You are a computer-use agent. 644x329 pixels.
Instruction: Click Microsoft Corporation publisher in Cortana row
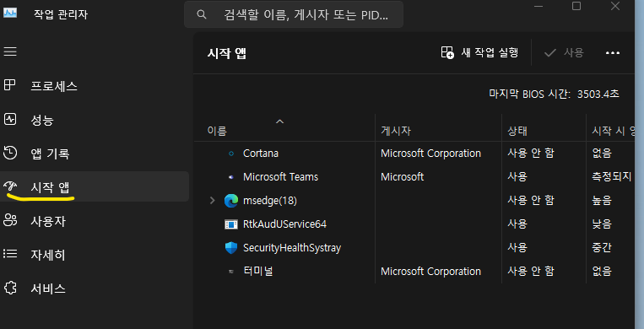point(430,154)
